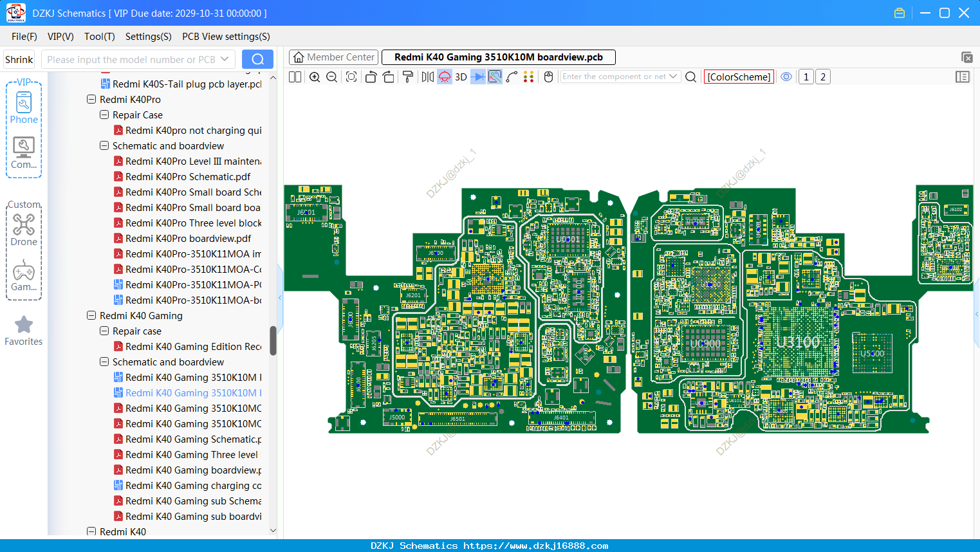Open the dzkj16888.com link
The image size is (980, 552).
[x=535, y=546]
